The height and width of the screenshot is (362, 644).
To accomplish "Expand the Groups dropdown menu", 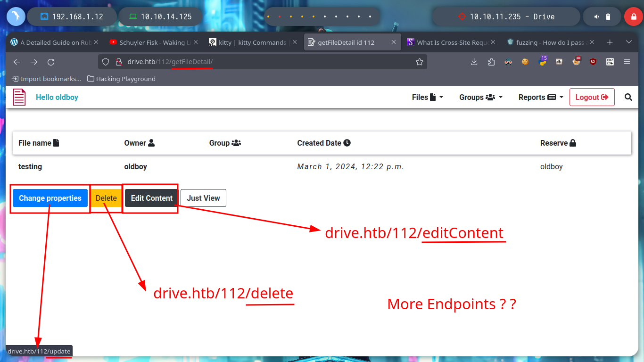I will (480, 97).
